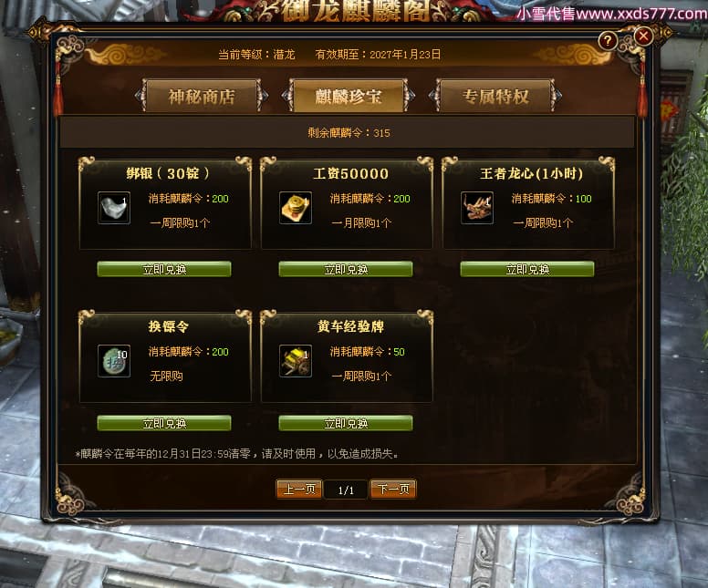Go to next page with 下一页
708x588 pixels.
pyautogui.click(x=393, y=490)
